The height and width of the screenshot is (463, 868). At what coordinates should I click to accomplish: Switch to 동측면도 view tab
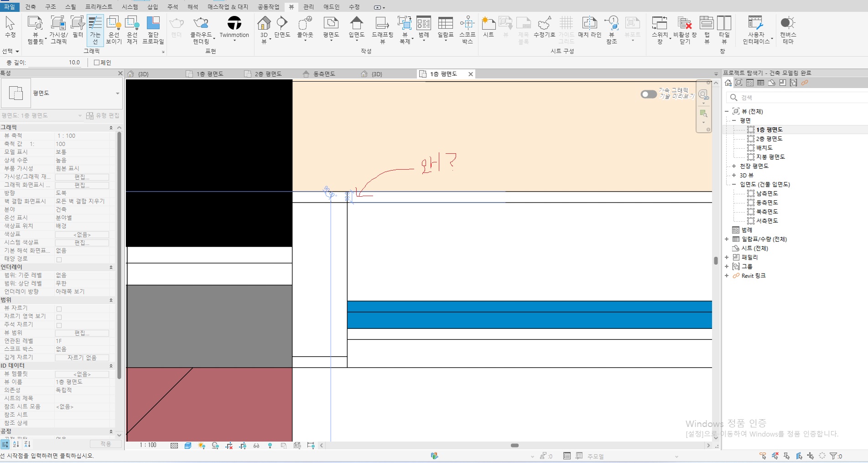click(324, 74)
